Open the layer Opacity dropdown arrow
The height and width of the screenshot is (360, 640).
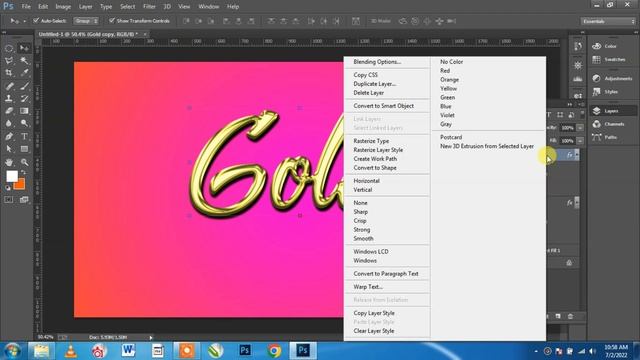tap(580, 128)
